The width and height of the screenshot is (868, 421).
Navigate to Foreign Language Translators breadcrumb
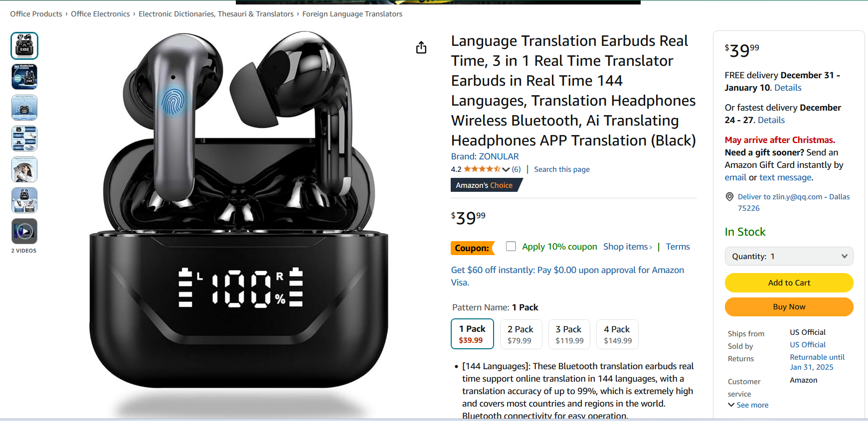click(352, 14)
